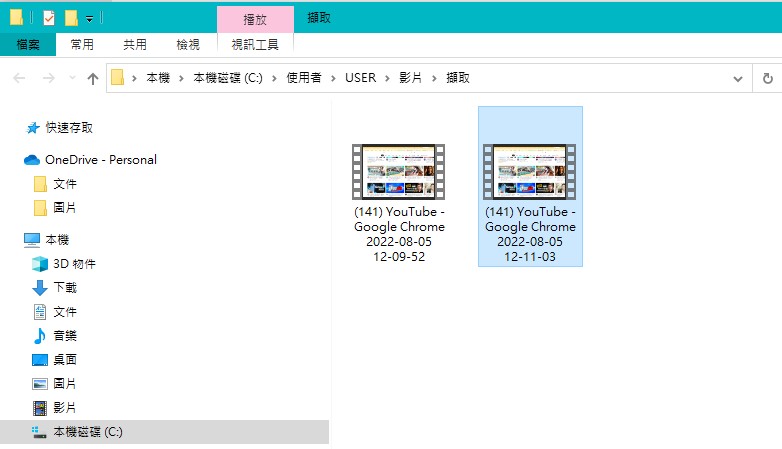
Task: Click the 影片 filmstrip icon
Action: pyautogui.click(x=40, y=408)
